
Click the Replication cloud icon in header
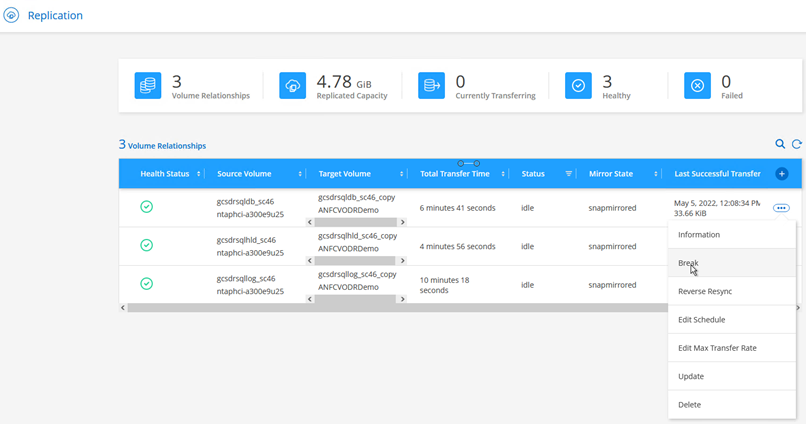(12, 16)
